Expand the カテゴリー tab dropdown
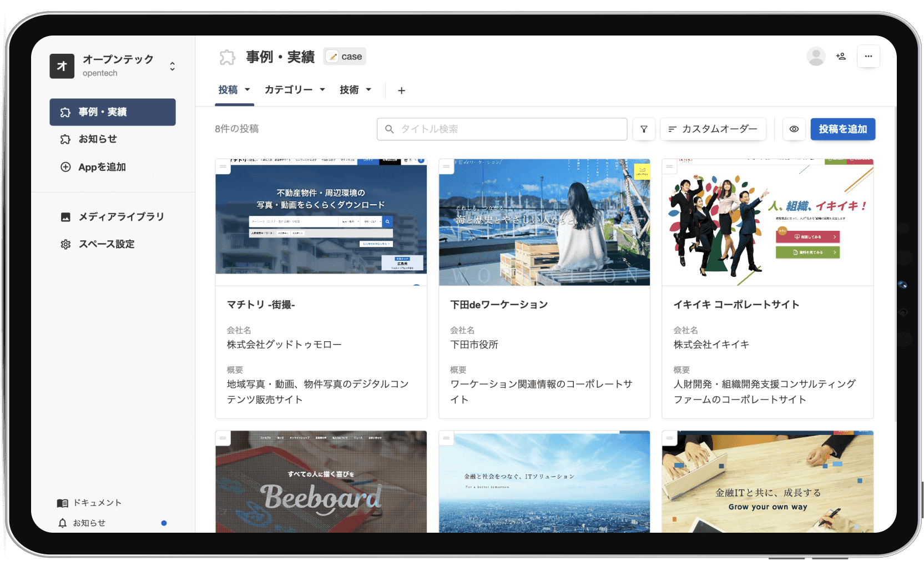 tap(295, 90)
